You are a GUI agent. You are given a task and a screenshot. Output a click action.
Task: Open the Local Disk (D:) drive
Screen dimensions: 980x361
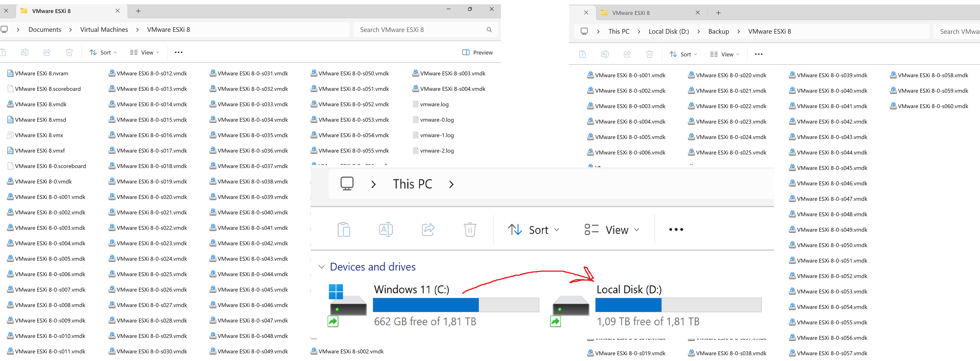[x=629, y=289]
